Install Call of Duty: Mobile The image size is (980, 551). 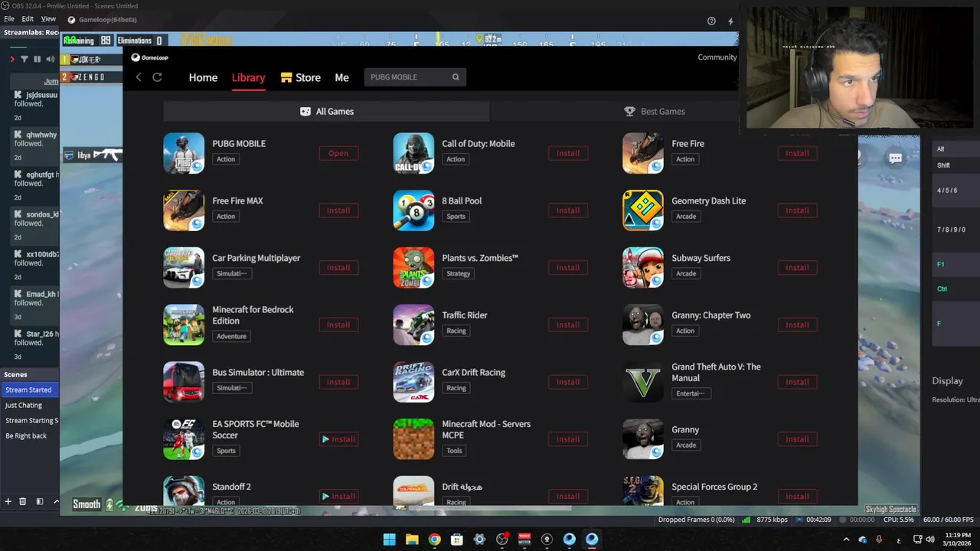pyautogui.click(x=568, y=153)
